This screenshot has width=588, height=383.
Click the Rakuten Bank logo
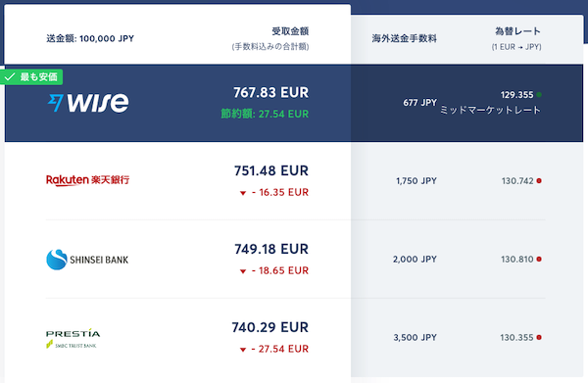pyautogui.click(x=88, y=180)
